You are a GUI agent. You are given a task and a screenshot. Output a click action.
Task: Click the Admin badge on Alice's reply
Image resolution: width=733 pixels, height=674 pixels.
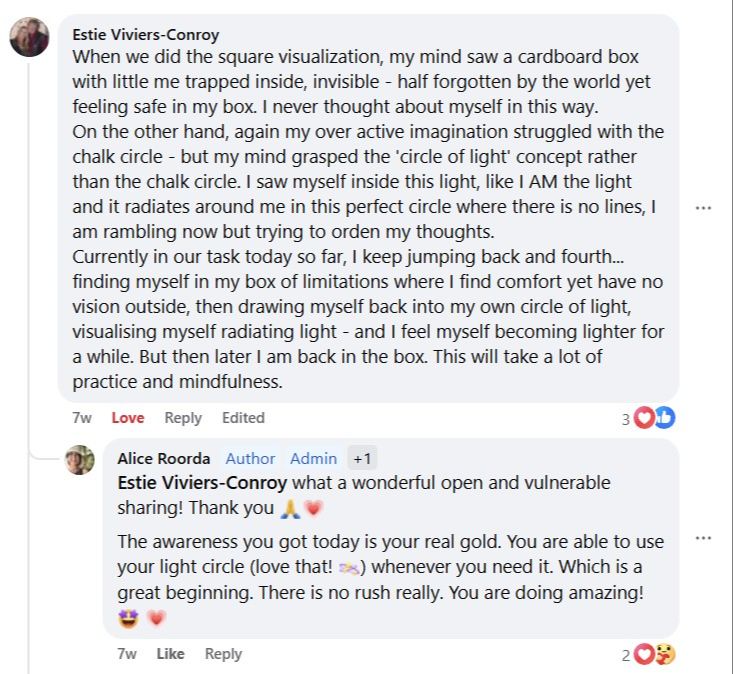pyautogui.click(x=313, y=458)
